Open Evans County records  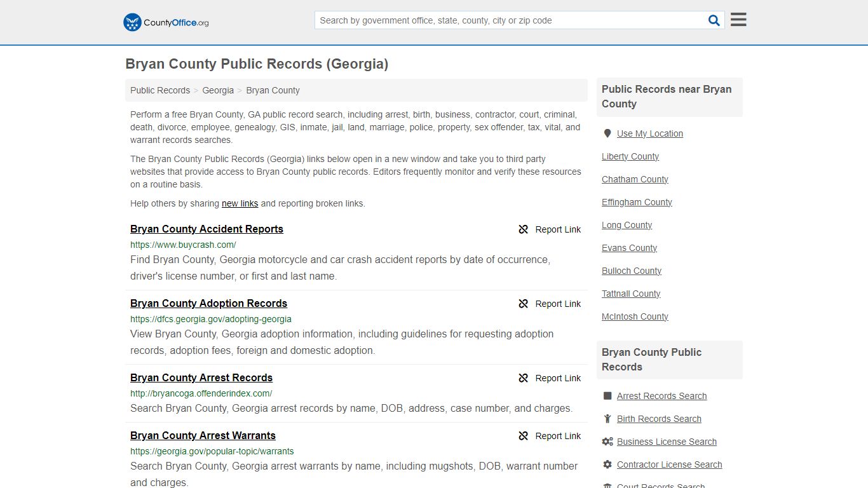(629, 248)
